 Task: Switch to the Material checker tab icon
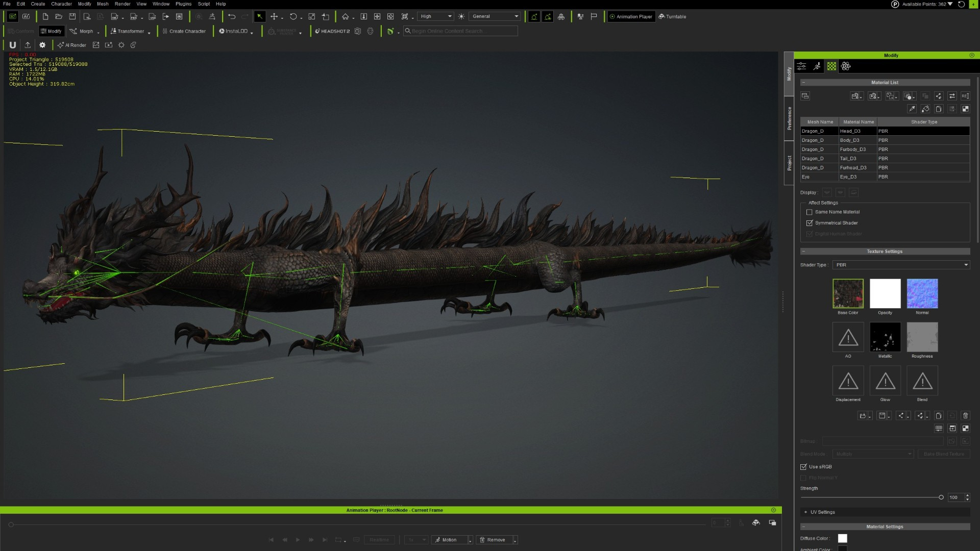coord(832,66)
